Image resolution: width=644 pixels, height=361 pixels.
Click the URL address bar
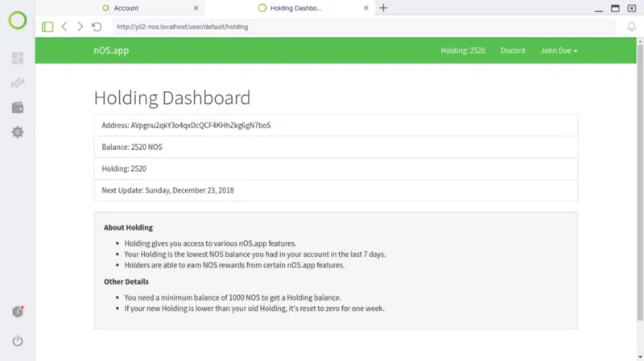pyautogui.click(x=364, y=27)
